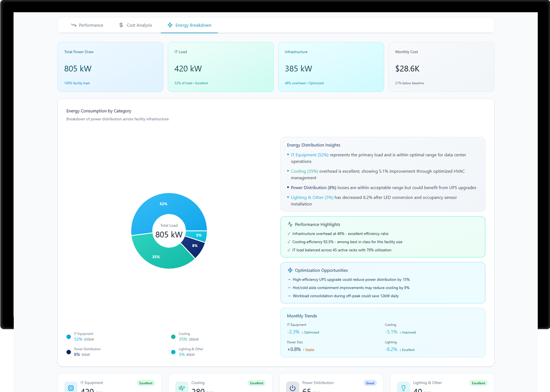Click the Performance tab trend-line icon

[x=74, y=25]
